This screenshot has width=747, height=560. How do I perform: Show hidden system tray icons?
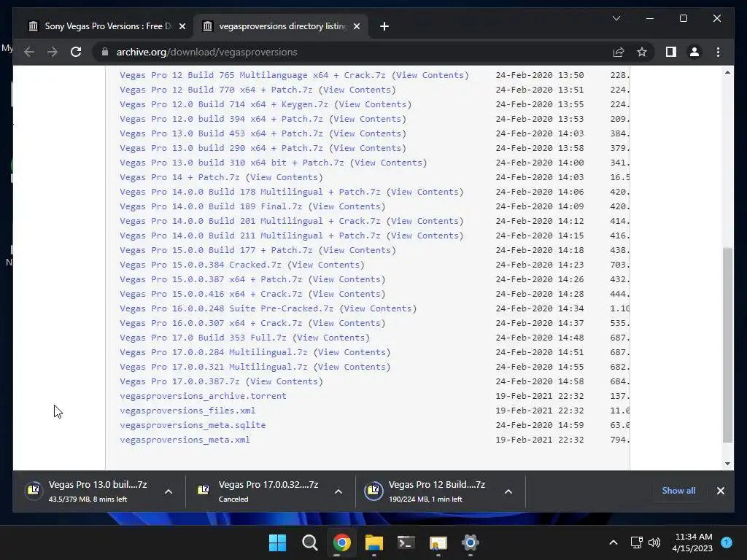pos(614,542)
